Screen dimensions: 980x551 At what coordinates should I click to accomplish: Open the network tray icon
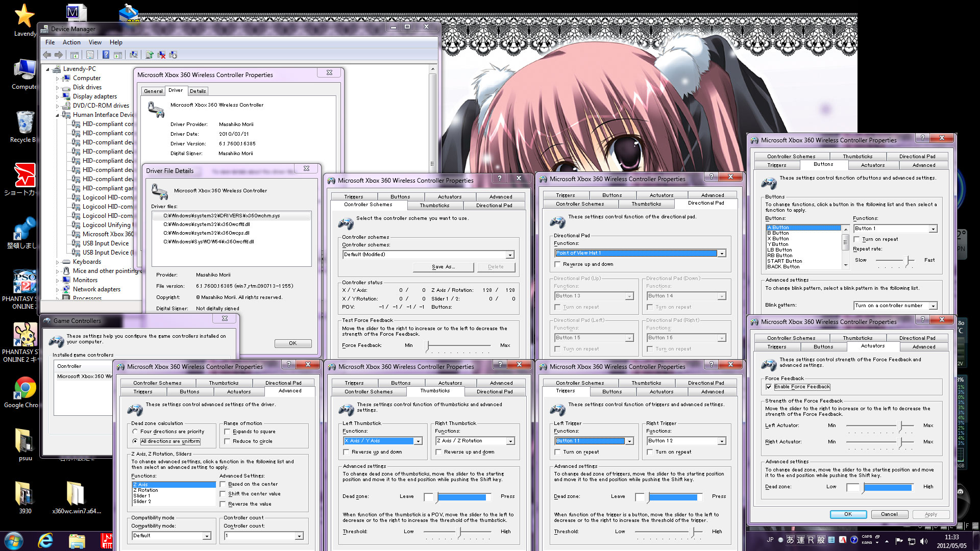click(x=911, y=541)
